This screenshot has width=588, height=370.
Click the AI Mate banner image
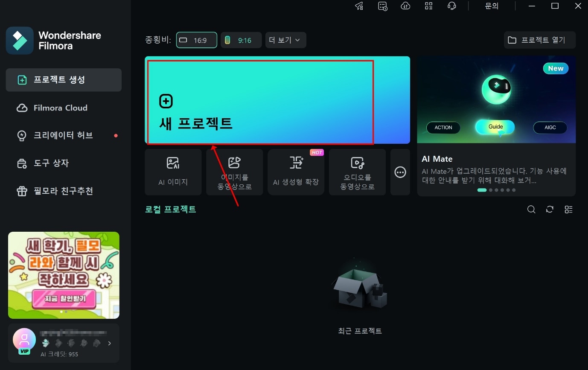(x=496, y=99)
